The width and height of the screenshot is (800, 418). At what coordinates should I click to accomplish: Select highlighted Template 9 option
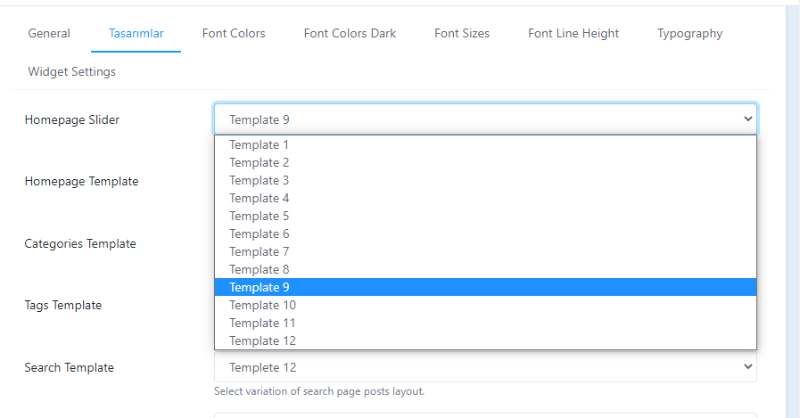[x=485, y=287]
